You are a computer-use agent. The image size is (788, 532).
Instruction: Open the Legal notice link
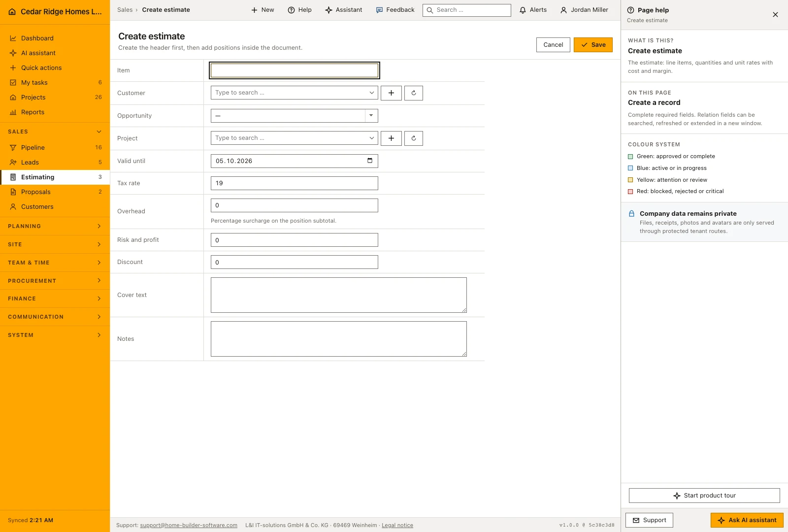coord(397,526)
